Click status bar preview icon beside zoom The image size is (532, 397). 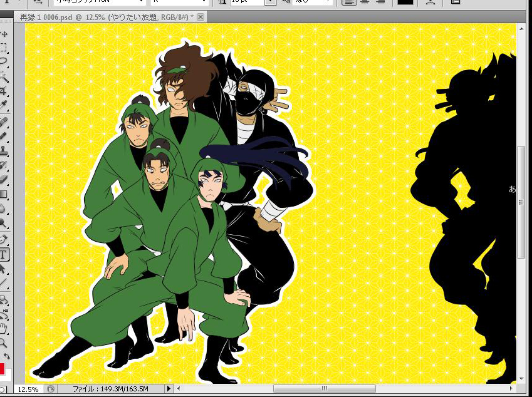pyautogui.click(x=51, y=389)
